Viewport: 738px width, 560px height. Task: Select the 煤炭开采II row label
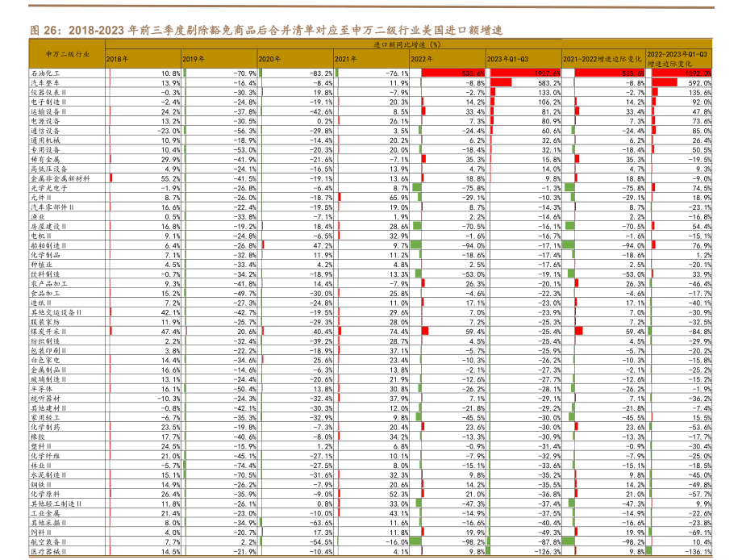[x=50, y=331]
